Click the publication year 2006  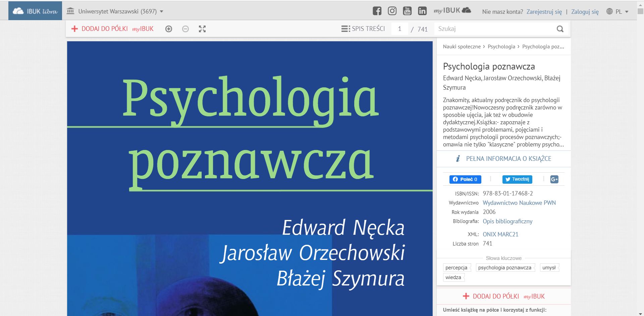[x=489, y=212]
